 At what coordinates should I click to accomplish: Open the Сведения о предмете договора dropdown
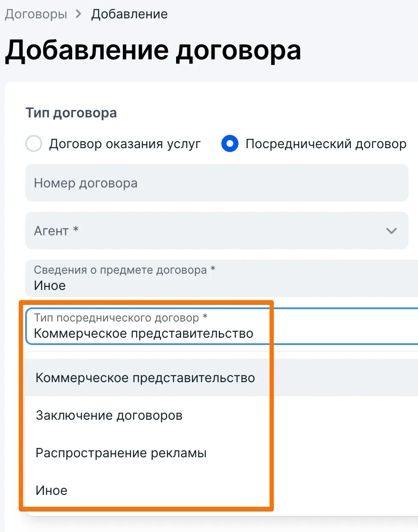click(221, 278)
